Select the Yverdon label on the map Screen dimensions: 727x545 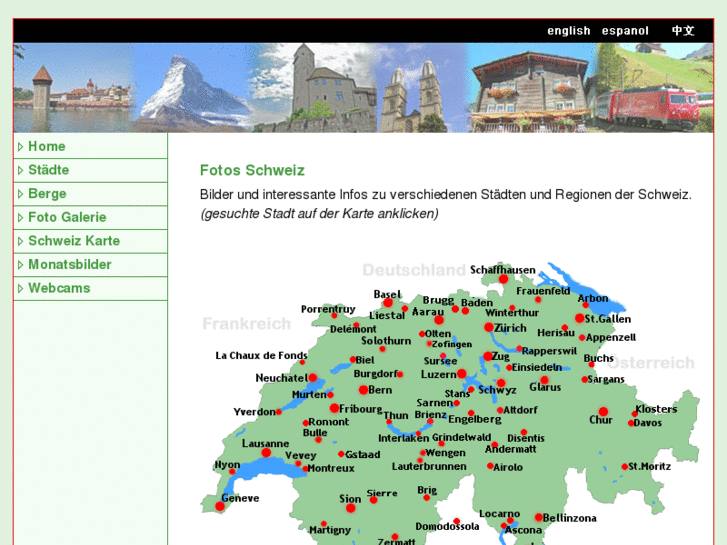pyautogui.click(x=255, y=412)
